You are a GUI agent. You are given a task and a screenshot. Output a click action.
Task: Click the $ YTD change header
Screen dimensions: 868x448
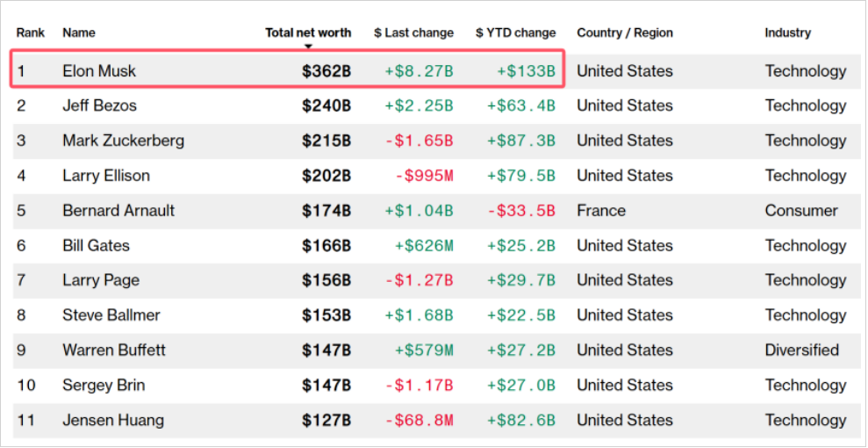(x=515, y=33)
